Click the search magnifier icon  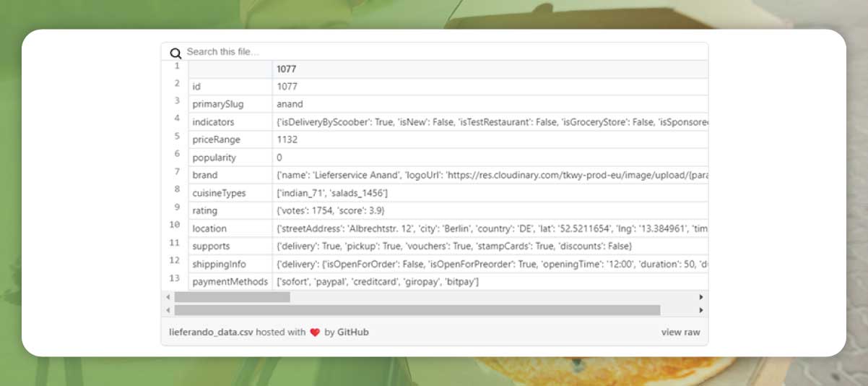click(x=175, y=53)
